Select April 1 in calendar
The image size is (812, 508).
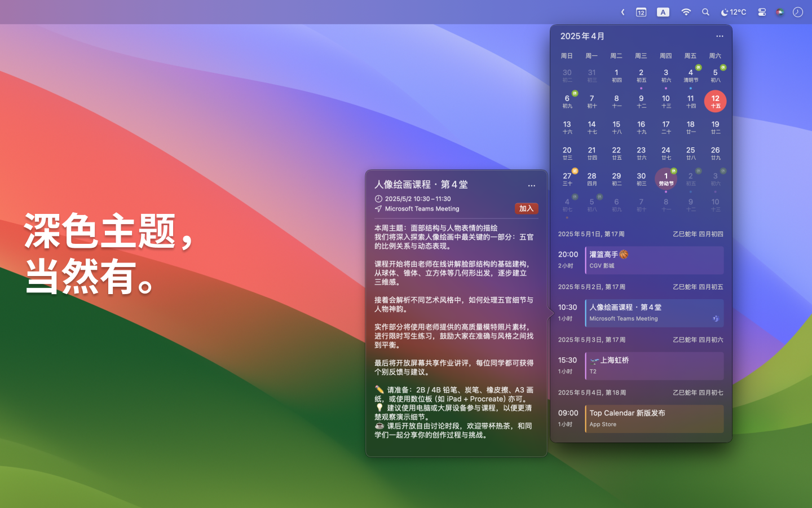click(616, 76)
